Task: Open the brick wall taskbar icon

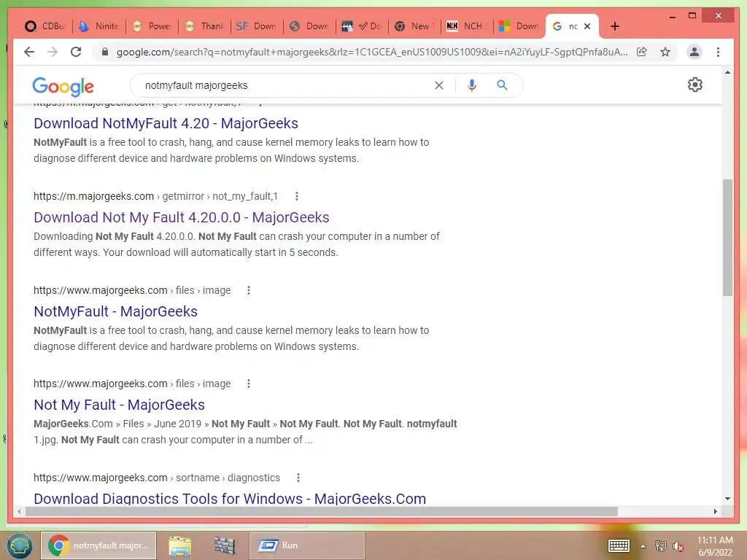Action: (x=224, y=545)
